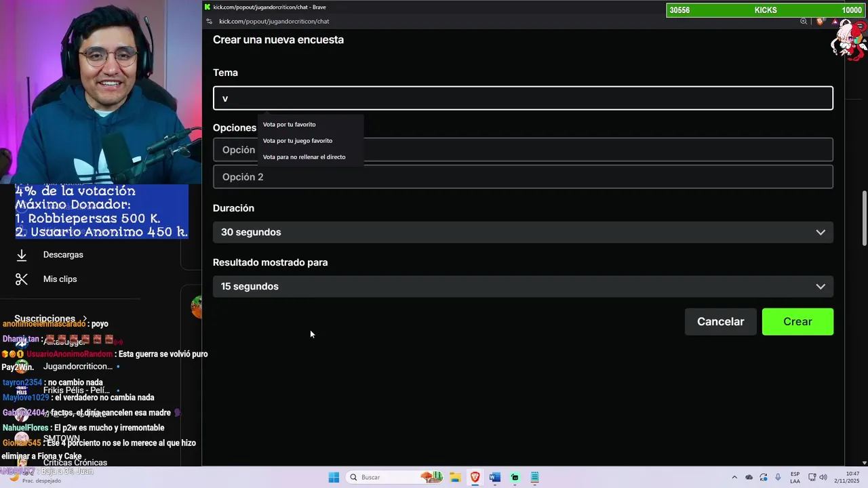Click the Tema text field containing 'v'

[x=523, y=98]
